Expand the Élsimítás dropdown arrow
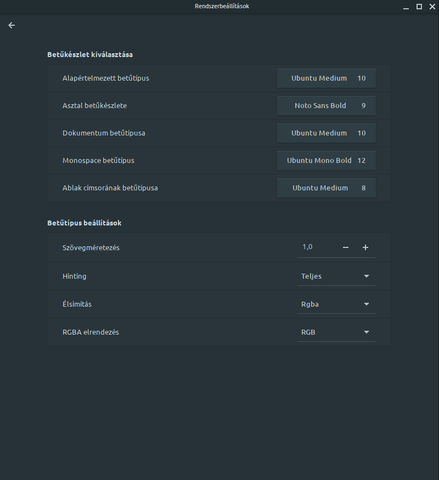Viewport: 439px width, 480px height. coord(366,304)
